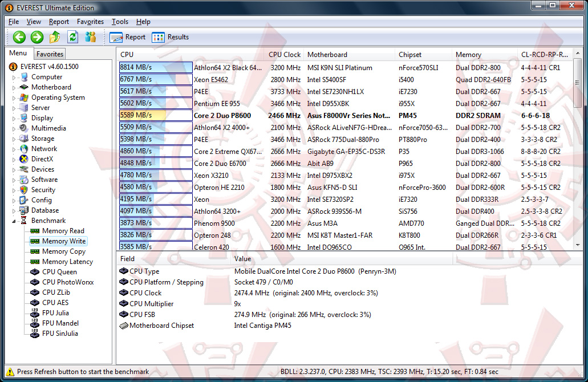Select the Server tree item

coord(40,108)
